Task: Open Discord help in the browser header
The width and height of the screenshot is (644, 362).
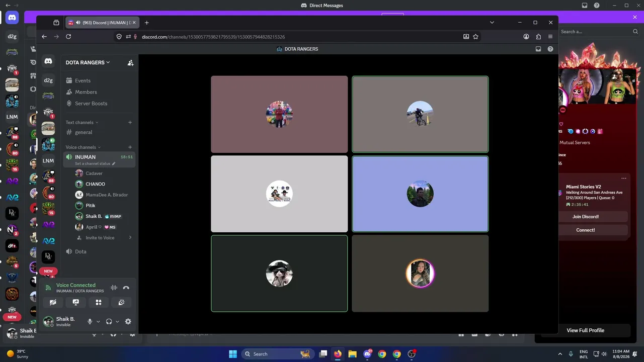Action: pyautogui.click(x=550, y=49)
